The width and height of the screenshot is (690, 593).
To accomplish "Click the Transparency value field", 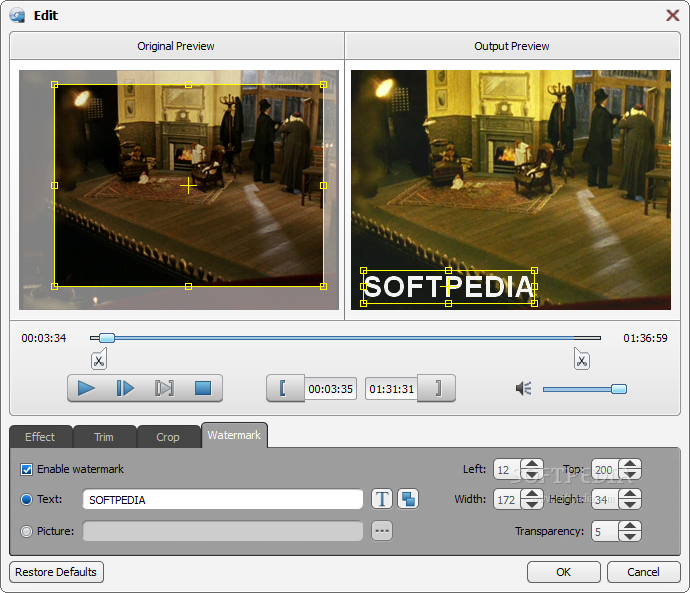I will tap(605, 531).
